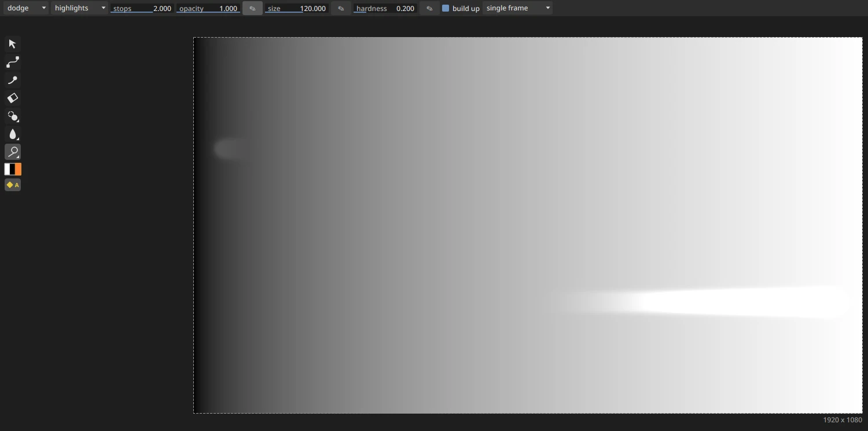Click the hardness value field
This screenshot has height=431, width=868.
[x=385, y=8]
